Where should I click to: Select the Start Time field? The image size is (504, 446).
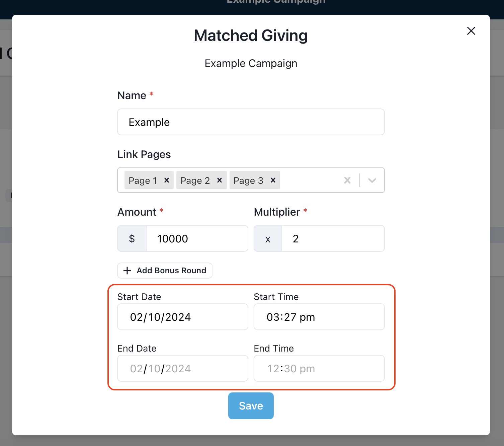[x=319, y=317]
